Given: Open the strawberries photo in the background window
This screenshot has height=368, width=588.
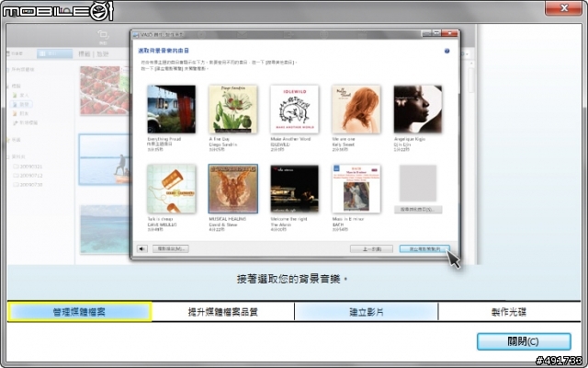Looking at the screenshot, I should [x=105, y=90].
